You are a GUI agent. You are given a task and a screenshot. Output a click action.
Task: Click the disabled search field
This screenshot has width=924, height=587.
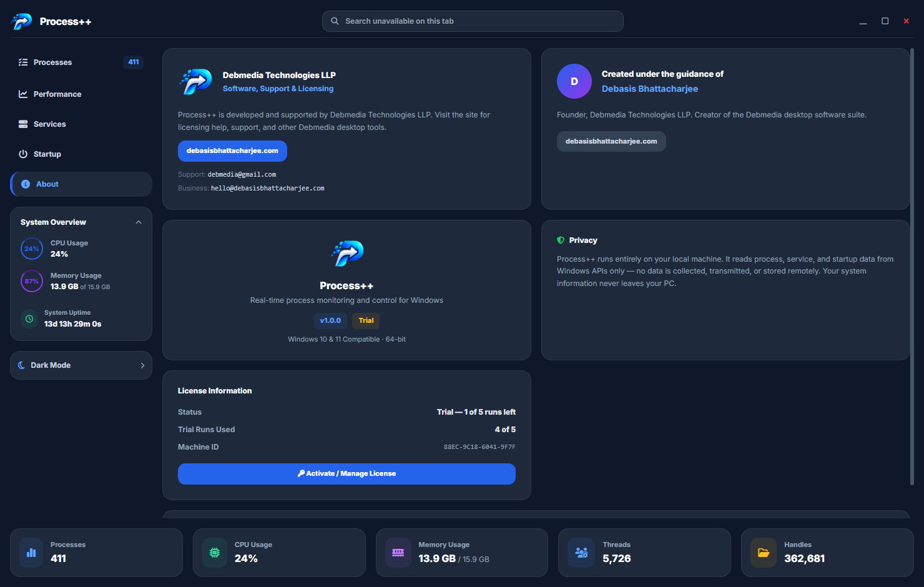point(473,21)
